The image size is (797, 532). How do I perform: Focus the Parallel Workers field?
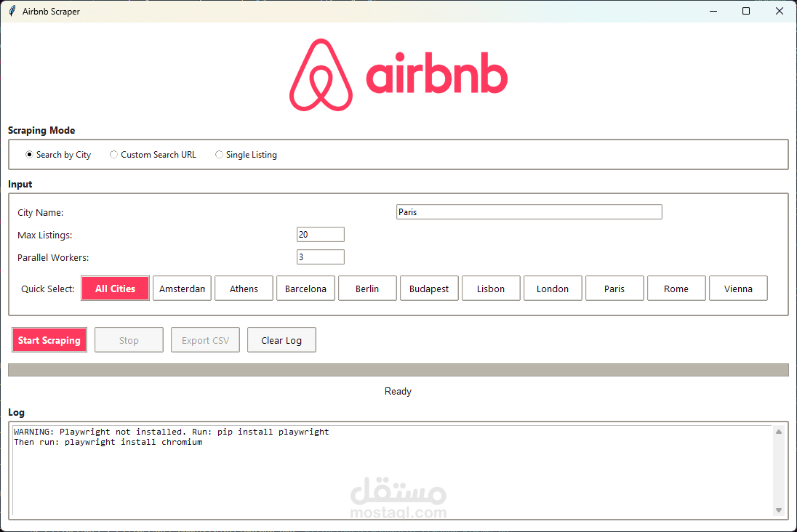[320, 257]
